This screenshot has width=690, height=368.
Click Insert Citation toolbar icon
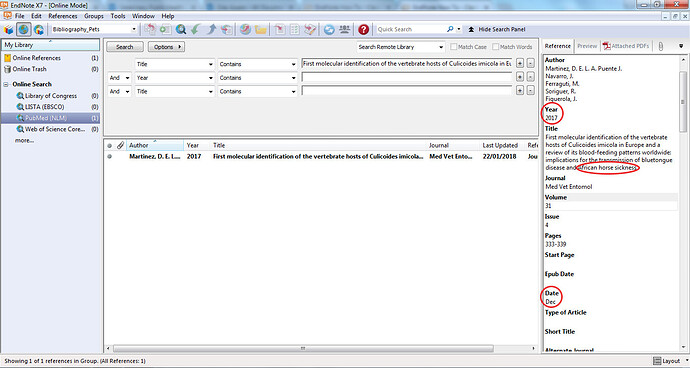(x=279, y=29)
